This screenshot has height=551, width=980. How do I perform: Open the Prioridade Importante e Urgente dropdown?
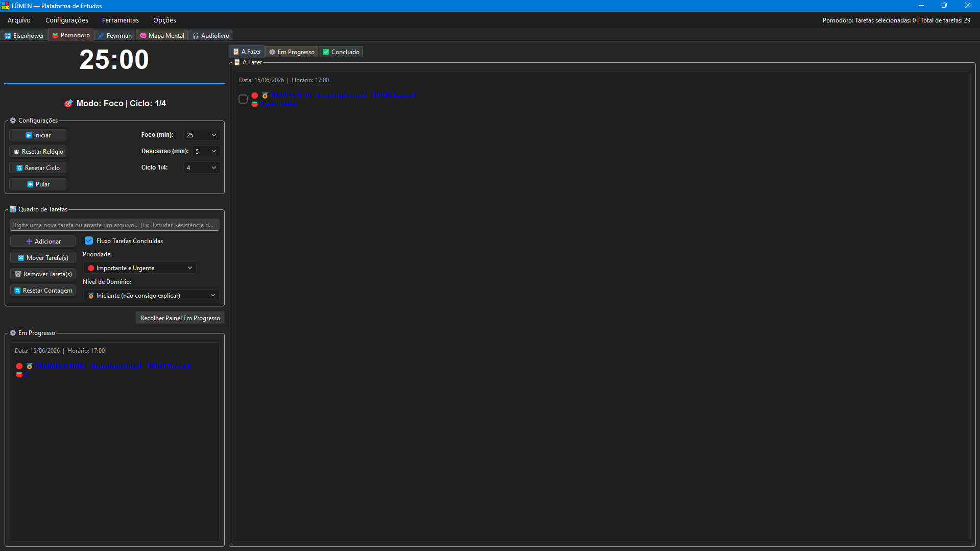tap(140, 268)
